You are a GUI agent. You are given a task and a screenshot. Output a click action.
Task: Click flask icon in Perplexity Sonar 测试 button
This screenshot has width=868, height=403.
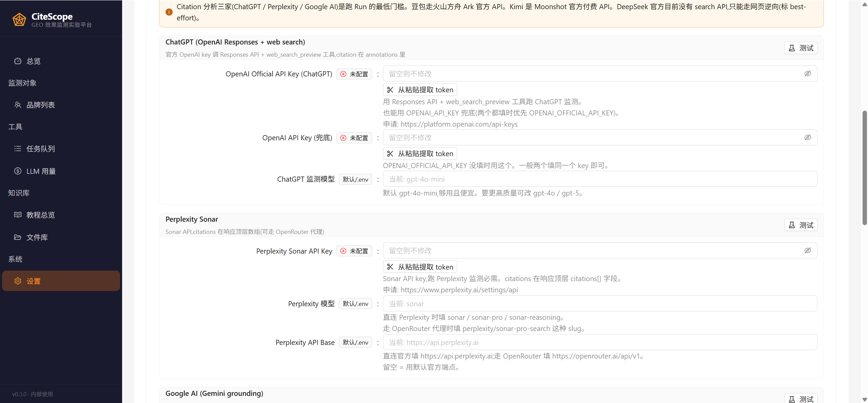click(792, 225)
